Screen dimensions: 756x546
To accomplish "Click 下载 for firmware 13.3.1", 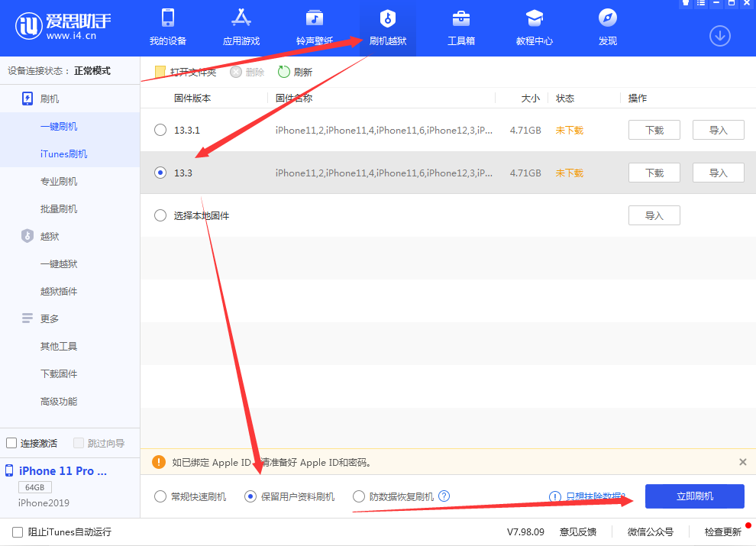I will [654, 131].
